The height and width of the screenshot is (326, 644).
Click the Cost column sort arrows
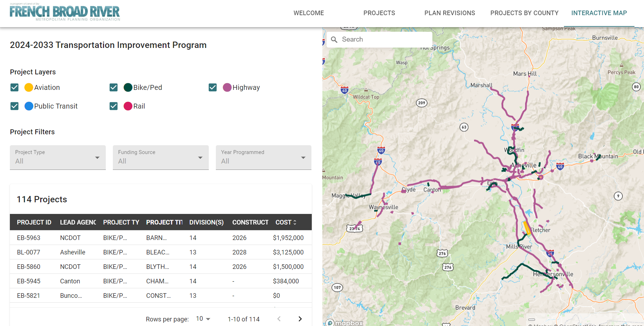tap(295, 222)
